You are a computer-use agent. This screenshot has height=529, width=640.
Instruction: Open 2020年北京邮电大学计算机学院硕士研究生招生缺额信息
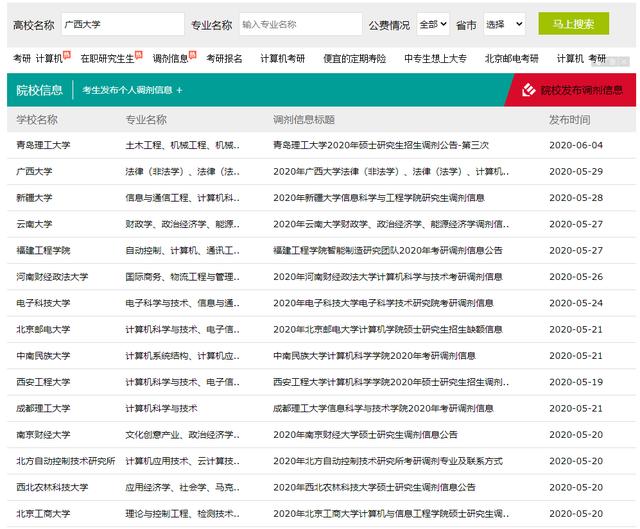[388, 329]
